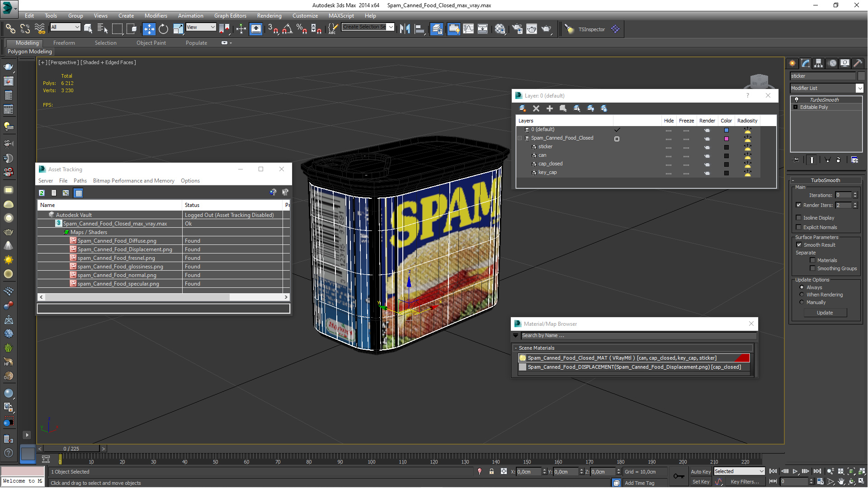
Task: Open the Rendering menu
Action: click(x=269, y=16)
